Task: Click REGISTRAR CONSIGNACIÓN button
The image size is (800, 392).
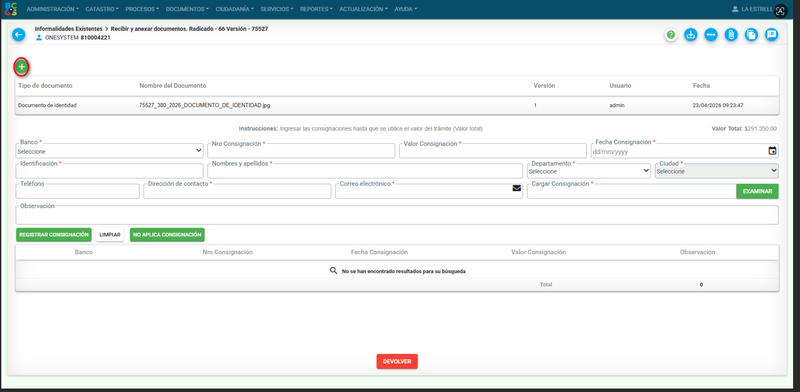Action: coord(54,235)
